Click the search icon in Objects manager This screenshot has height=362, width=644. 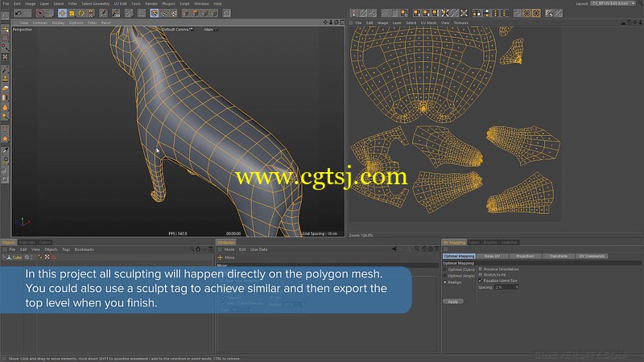tap(192, 249)
